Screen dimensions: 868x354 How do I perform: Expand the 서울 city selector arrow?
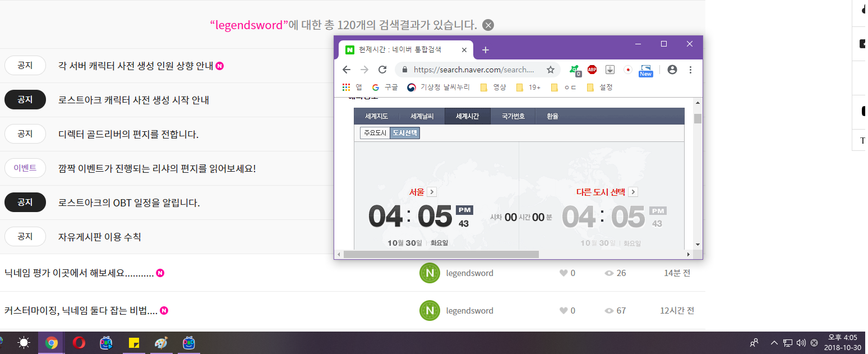pyautogui.click(x=431, y=192)
